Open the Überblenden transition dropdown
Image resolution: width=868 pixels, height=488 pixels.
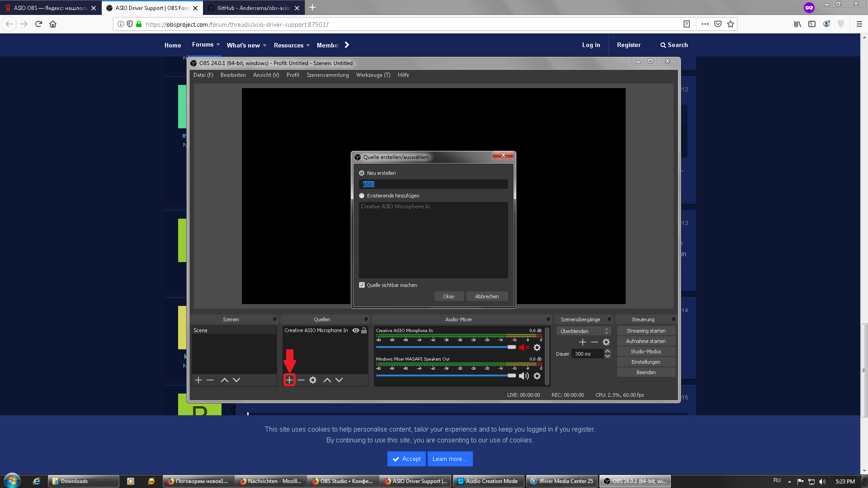(583, 331)
